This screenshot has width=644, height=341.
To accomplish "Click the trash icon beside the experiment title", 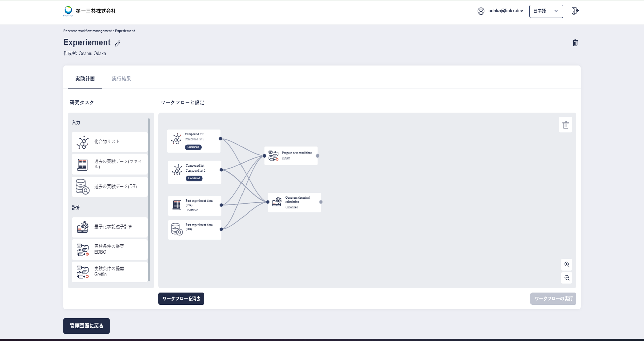I will pyautogui.click(x=575, y=43).
